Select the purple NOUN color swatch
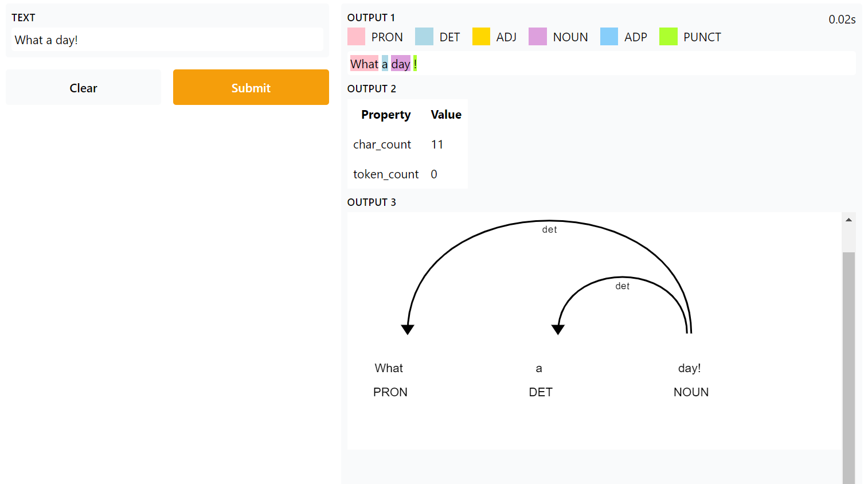Viewport: 868px width, 484px height. point(538,37)
